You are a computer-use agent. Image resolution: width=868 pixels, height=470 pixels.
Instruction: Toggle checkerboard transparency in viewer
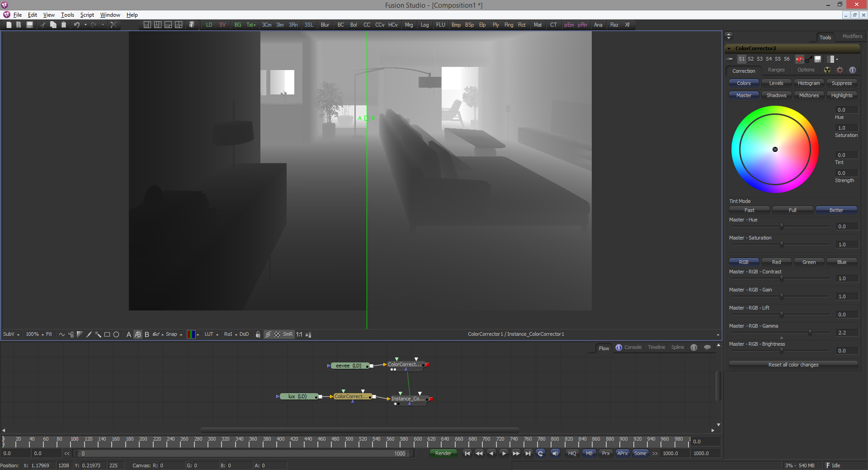pos(277,334)
